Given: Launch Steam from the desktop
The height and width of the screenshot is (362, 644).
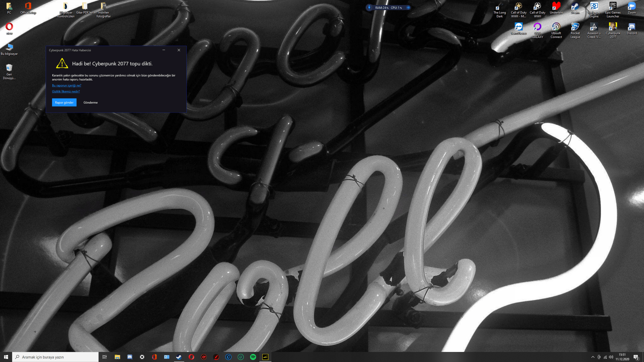Looking at the screenshot, I should pyautogui.click(x=575, y=7).
